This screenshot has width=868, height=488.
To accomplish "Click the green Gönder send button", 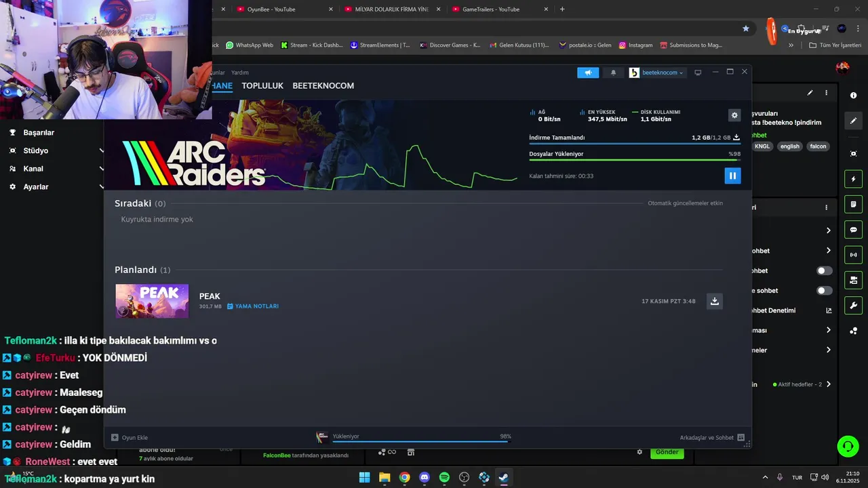I will 667,452.
